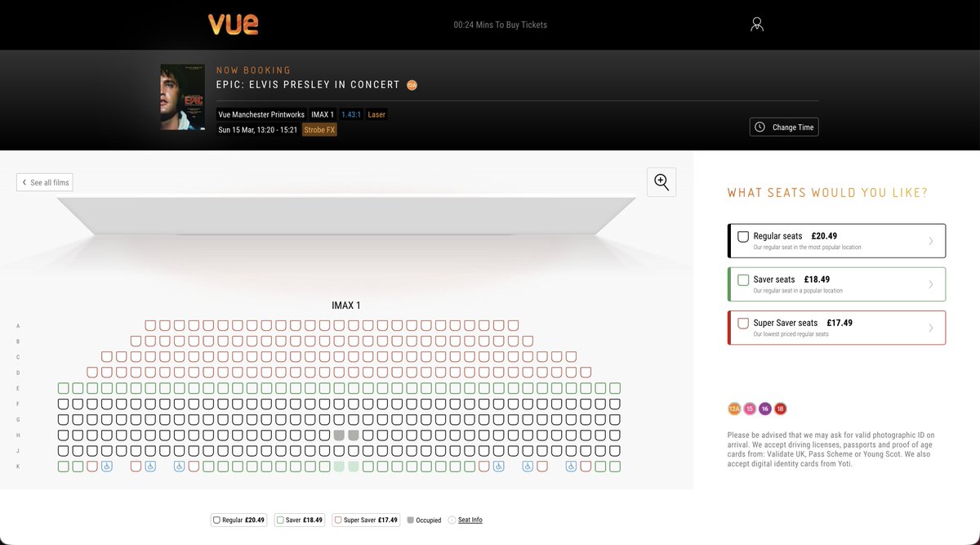Click the Super Saver £17.49 legend chip

(x=366, y=520)
